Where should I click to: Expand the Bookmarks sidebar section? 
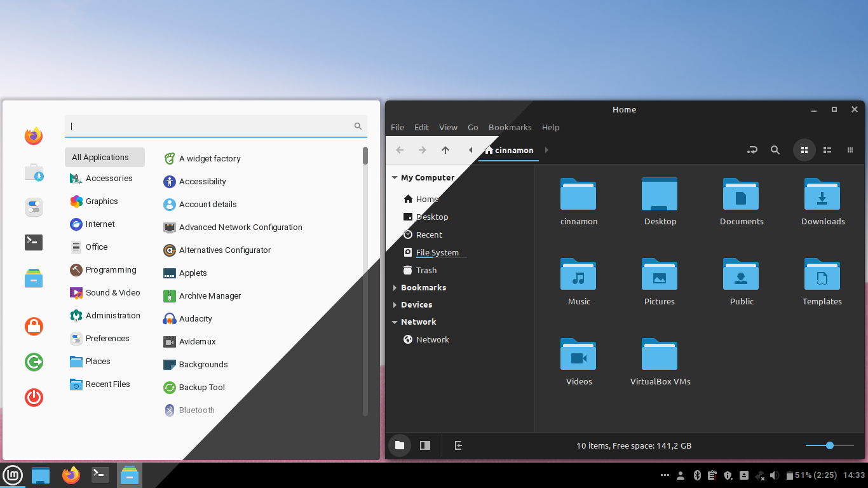coord(395,288)
